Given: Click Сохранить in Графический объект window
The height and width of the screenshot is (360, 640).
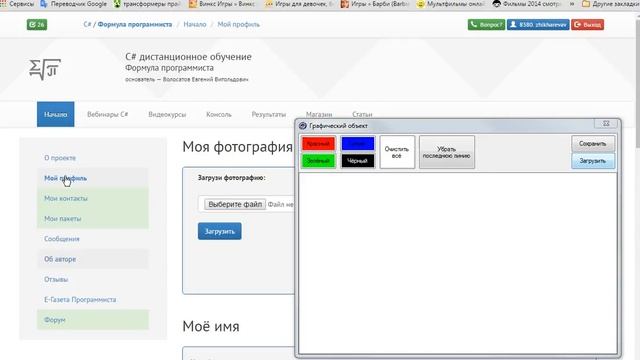Looking at the screenshot, I should point(593,144).
